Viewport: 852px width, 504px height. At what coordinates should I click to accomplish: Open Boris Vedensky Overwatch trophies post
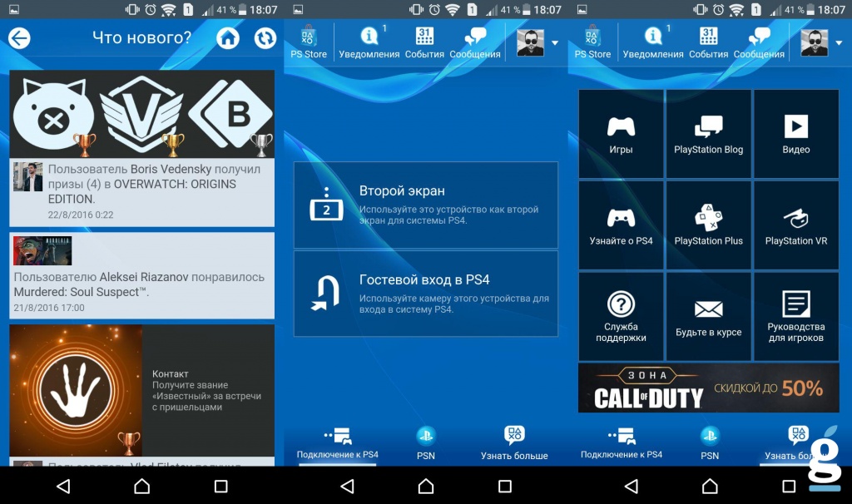pyautogui.click(x=141, y=192)
